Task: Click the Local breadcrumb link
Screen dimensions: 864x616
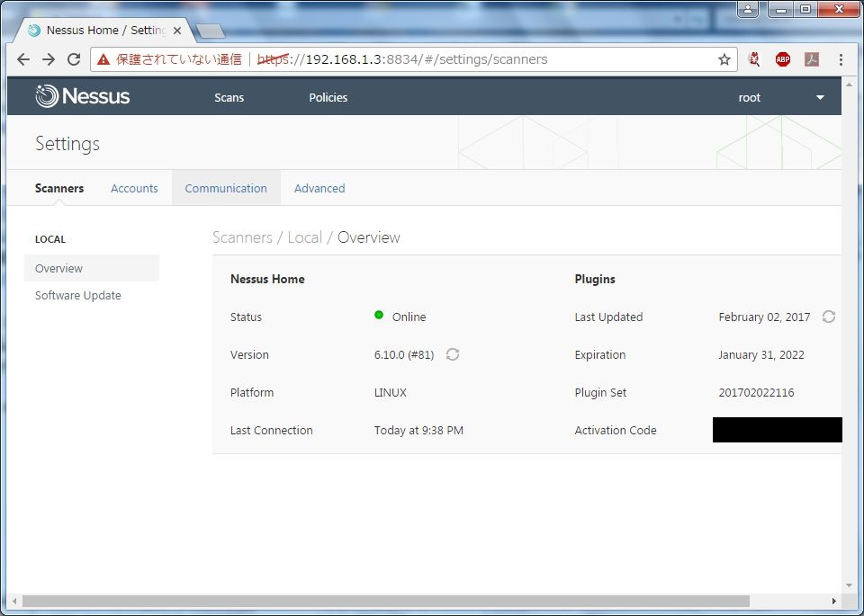Action: 305,237
